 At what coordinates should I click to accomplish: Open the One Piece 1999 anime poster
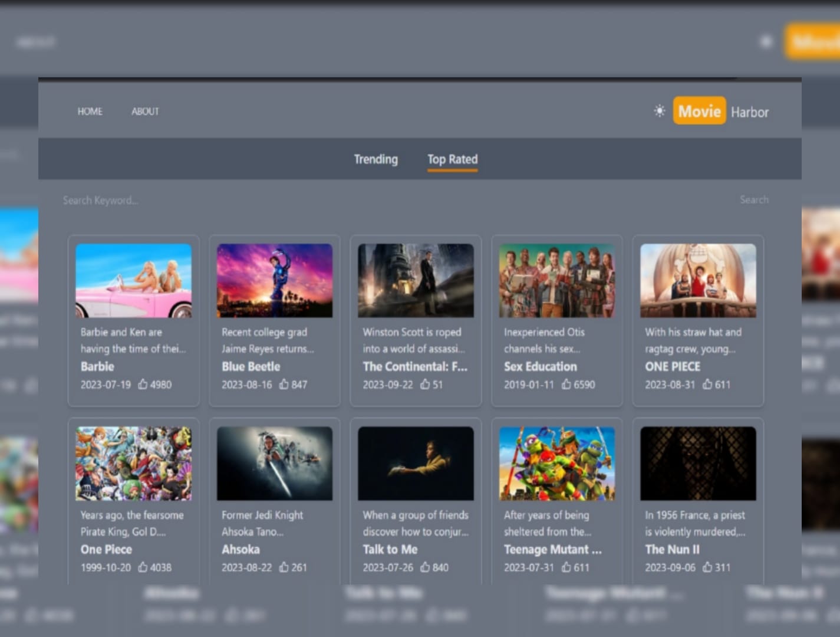[134, 464]
